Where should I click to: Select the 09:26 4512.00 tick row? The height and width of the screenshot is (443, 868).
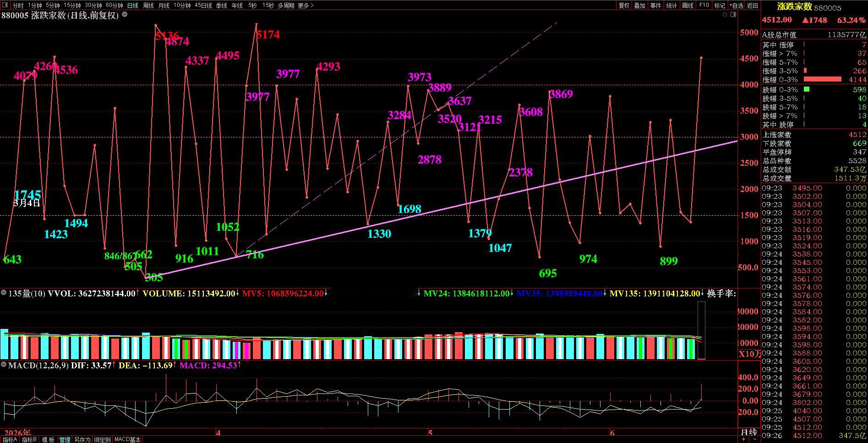(x=814, y=435)
